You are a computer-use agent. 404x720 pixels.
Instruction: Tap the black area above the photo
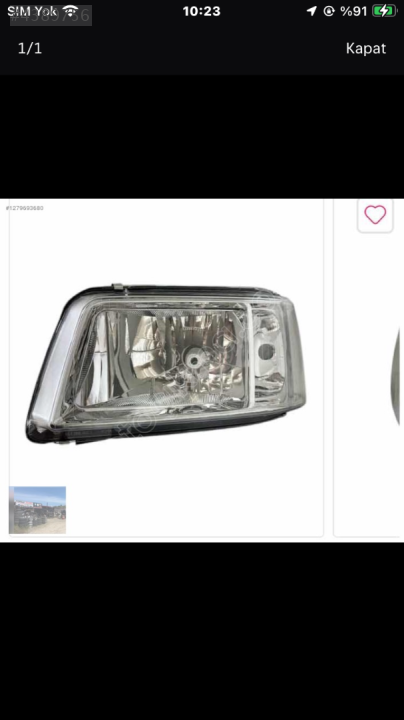[x=202, y=136]
